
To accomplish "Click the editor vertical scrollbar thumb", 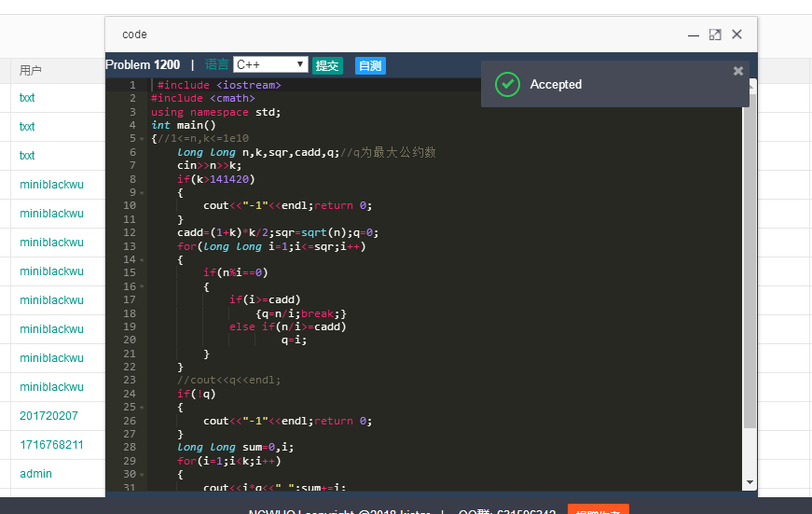I will pos(750,259).
